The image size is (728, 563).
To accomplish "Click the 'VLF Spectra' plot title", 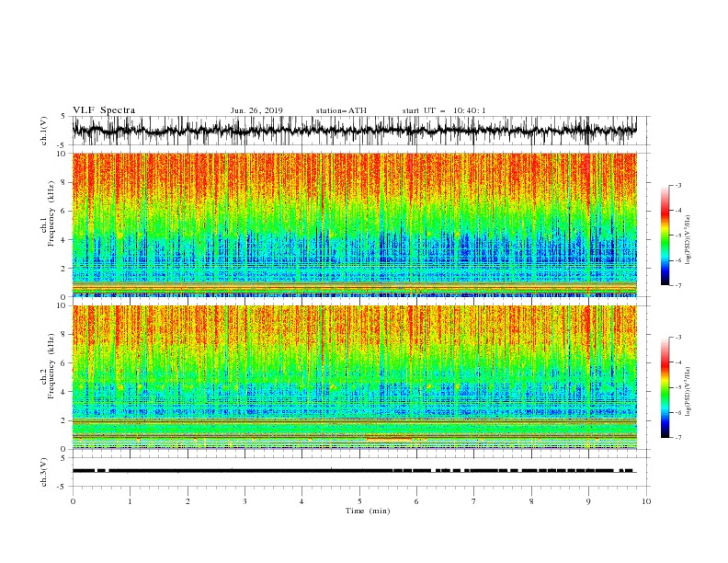I will [x=104, y=110].
